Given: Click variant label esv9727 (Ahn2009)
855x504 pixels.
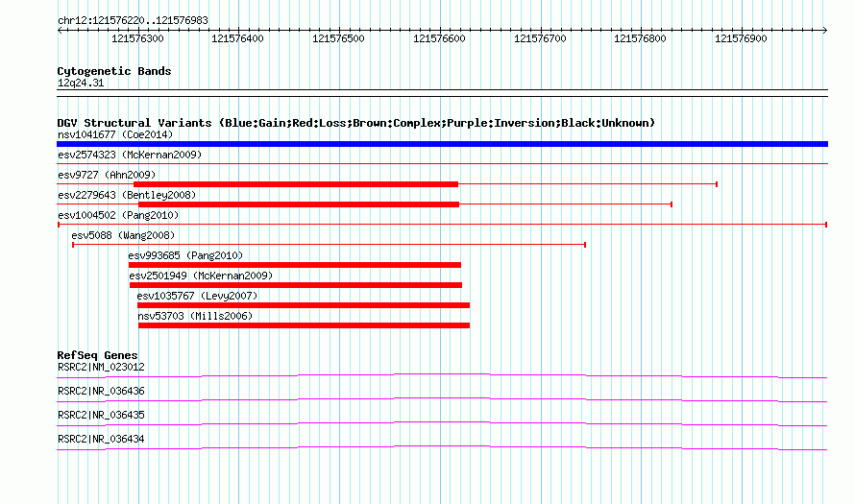Looking at the screenshot, I should [x=107, y=175].
